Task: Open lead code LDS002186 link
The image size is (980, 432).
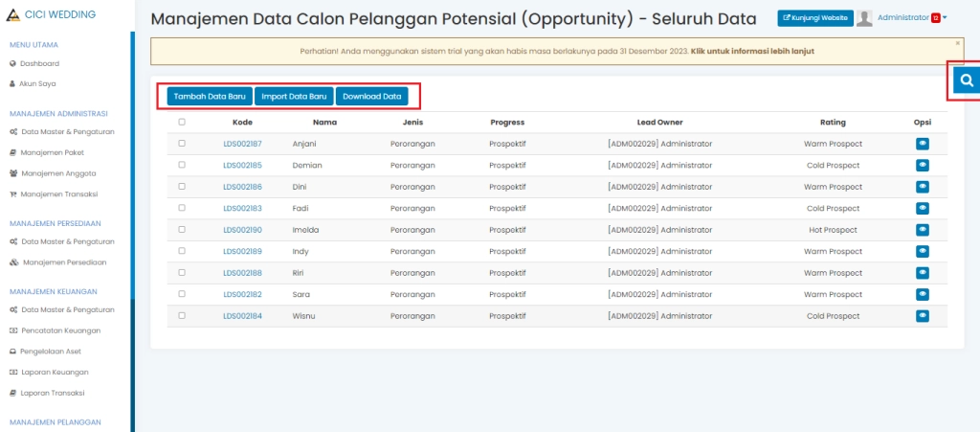Action: pyautogui.click(x=242, y=187)
